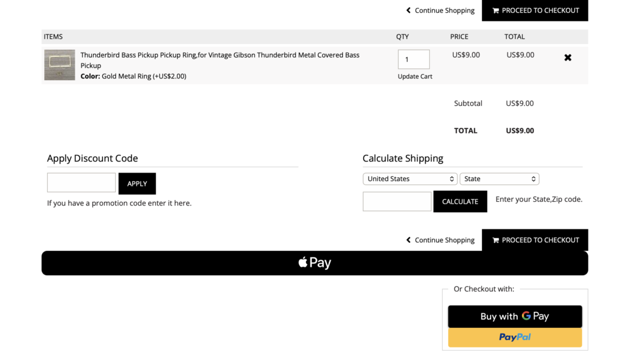Image resolution: width=627 pixels, height=364 pixels.
Task: Open the United States country dropdown
Action: [410, 179]
